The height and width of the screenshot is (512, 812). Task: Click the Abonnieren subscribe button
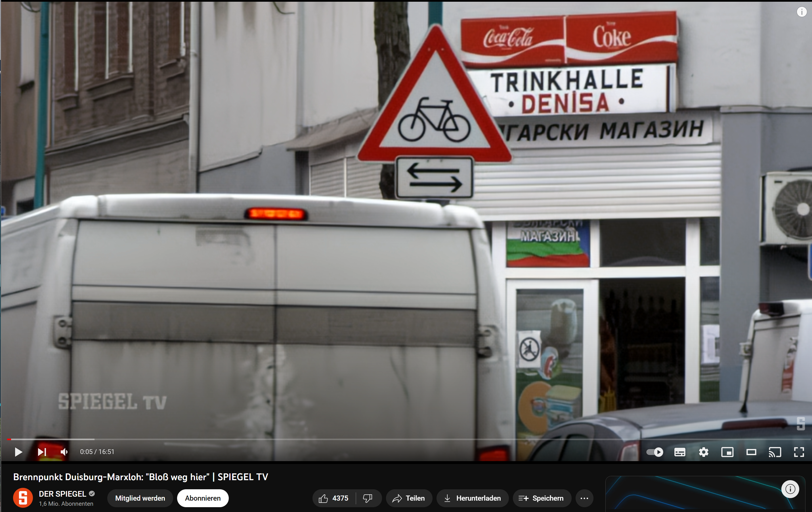202,498
